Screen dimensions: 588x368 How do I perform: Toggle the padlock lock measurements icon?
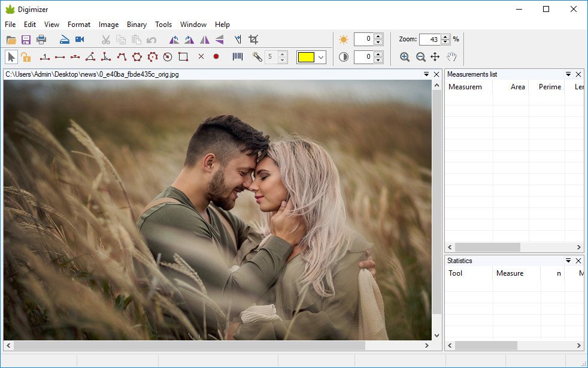[x=26, y=57]
